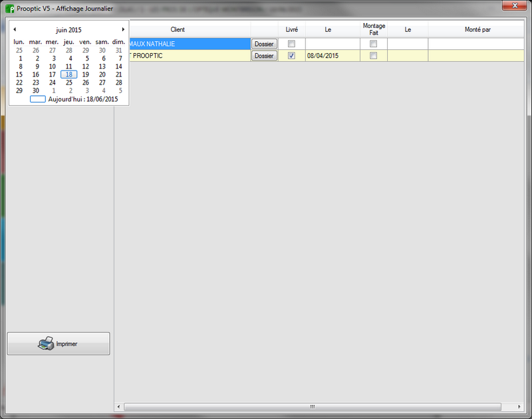Pick June 10 in calendar

[x=53, y=67]
